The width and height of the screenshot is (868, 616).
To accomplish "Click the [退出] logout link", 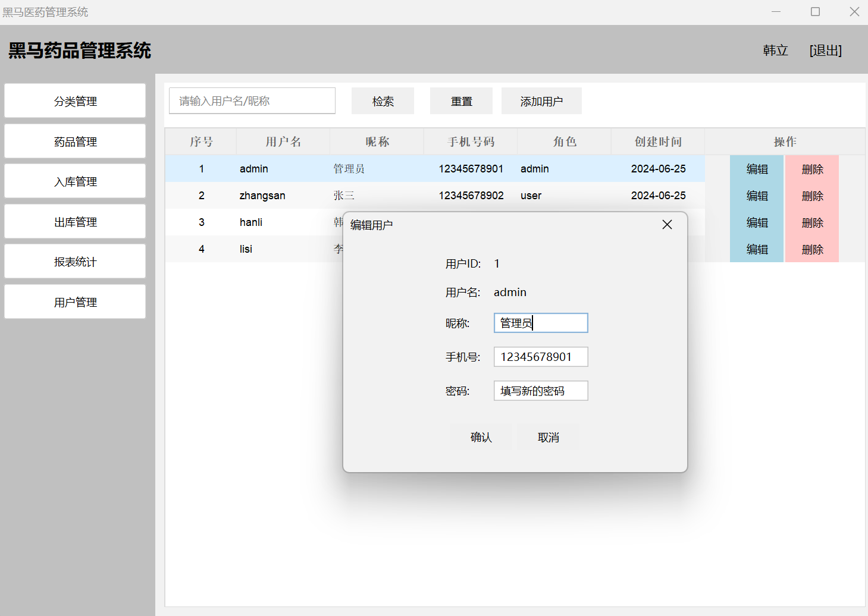I will [x=825, y=51].
